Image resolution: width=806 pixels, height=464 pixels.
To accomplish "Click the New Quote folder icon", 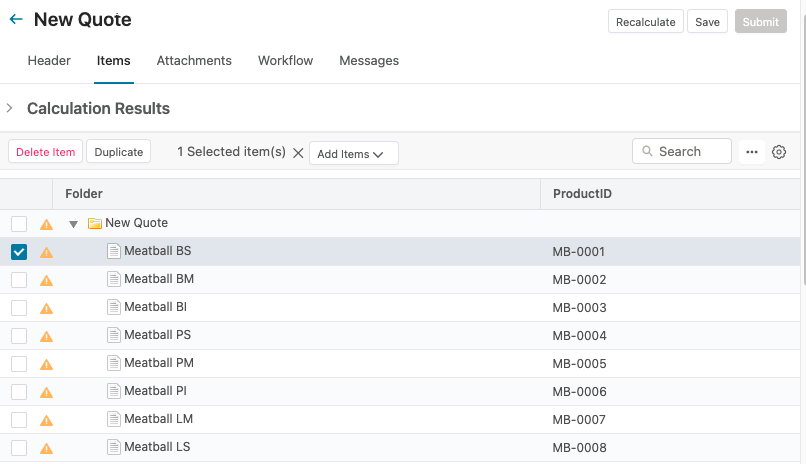I will [x=95, y=224].
